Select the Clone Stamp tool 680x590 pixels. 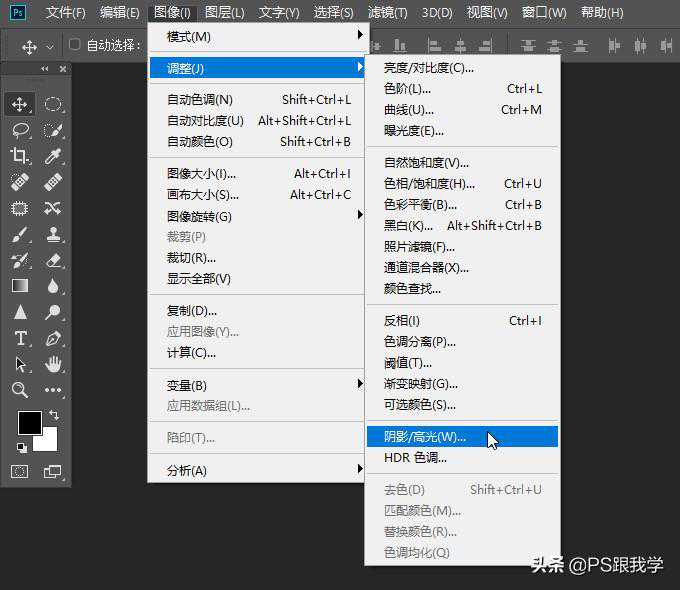point(53,234)
